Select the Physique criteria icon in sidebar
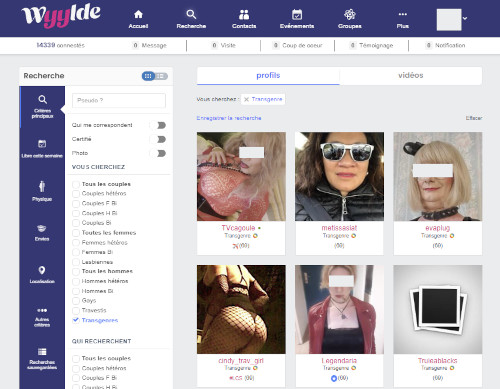 point(42,186)
